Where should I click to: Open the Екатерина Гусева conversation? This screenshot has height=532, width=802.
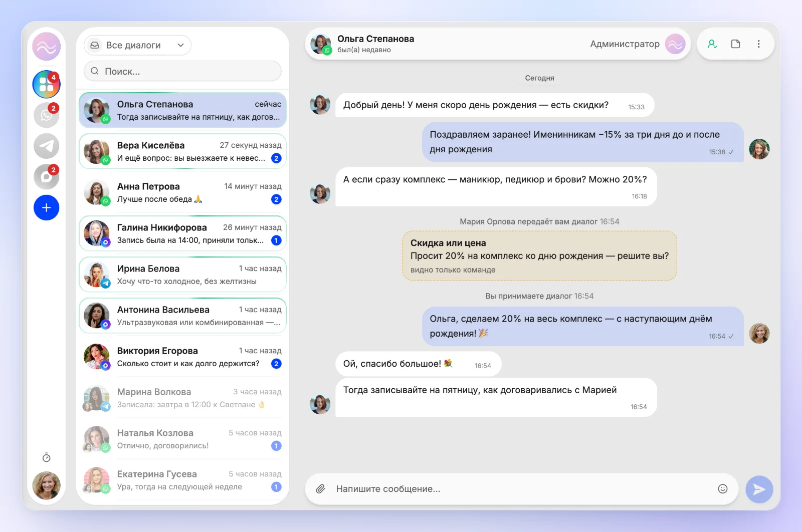pyautogui.click(x=182, y=480)
